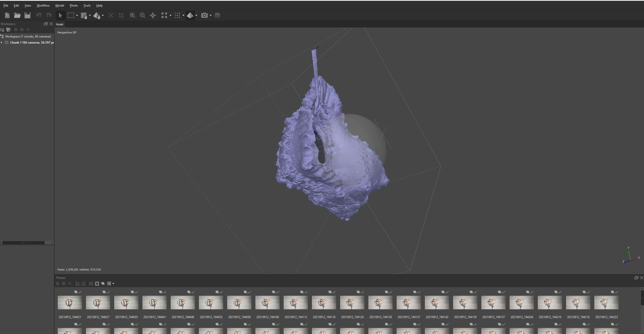The image size is (644, 334).
Task: Click the Delete selection X icon
Action: click(x=111, y=15)
